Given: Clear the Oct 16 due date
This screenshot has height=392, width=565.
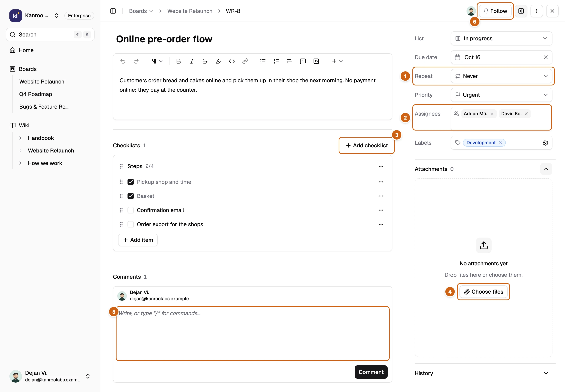Looking at the screenshot, I should (546, 57).
